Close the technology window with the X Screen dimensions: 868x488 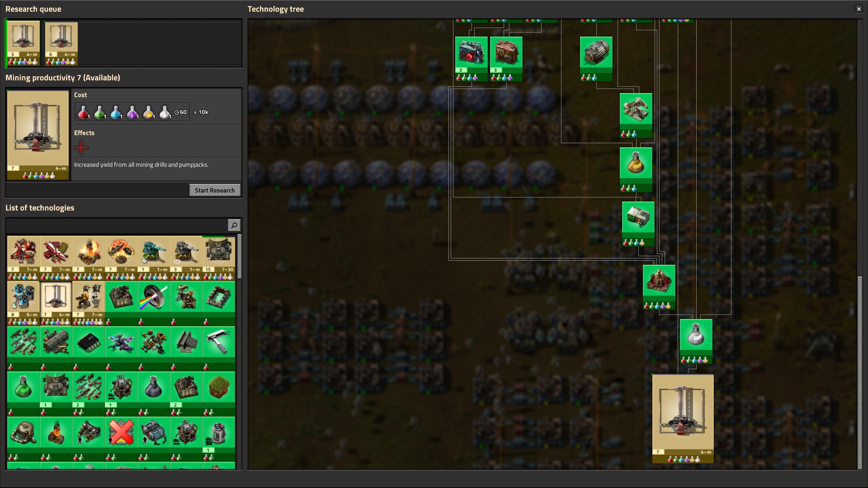point(859,9)
